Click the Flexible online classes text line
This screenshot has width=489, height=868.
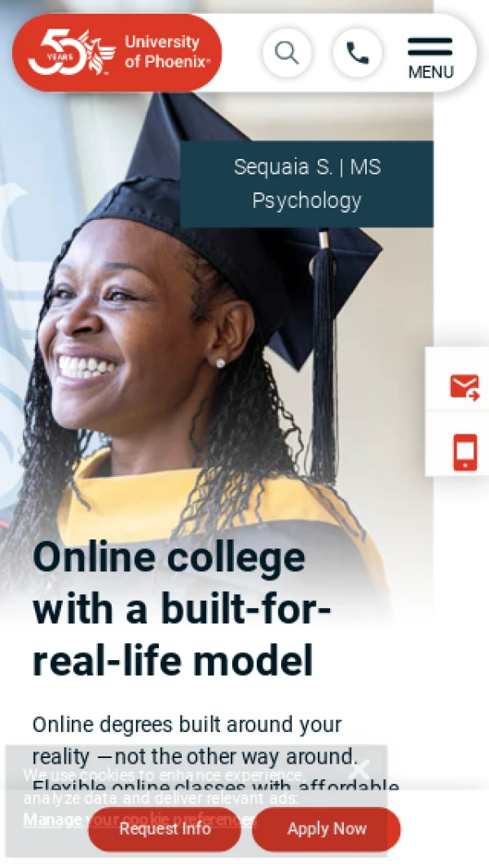click(x=216, y=787)
